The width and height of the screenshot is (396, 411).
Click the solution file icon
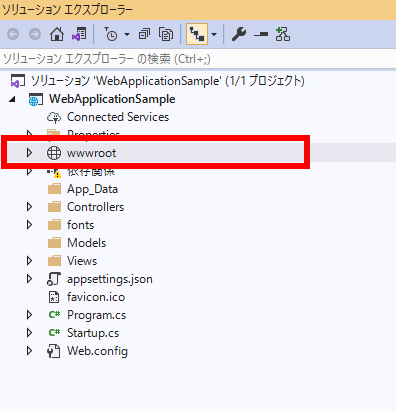[x=18, y=81]
